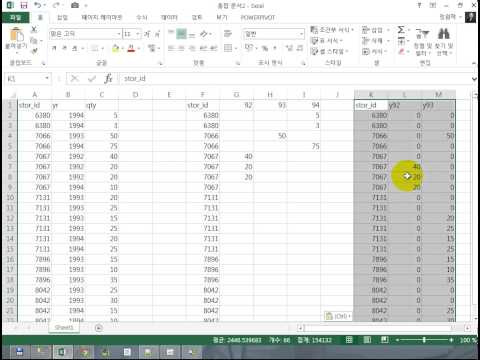
Task: Click the new sheet plus button
Action: click(99, 328)
